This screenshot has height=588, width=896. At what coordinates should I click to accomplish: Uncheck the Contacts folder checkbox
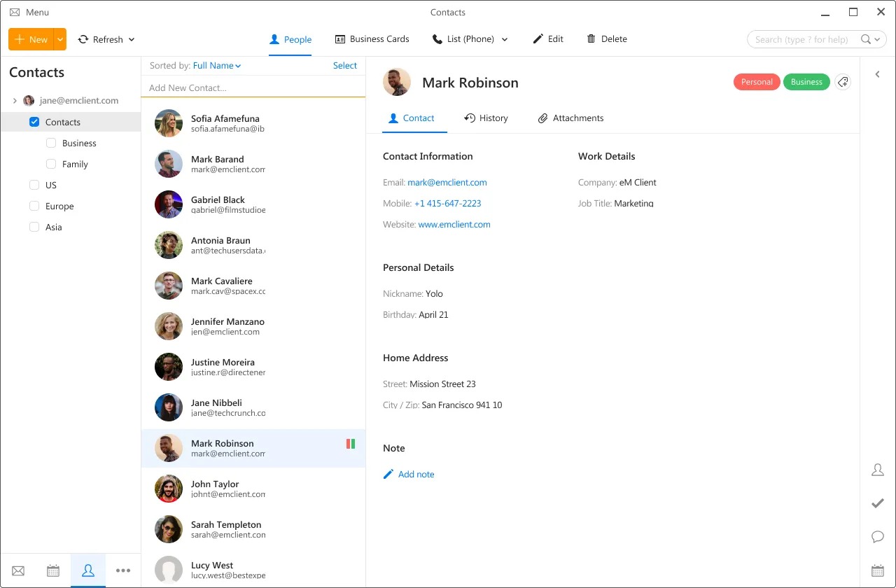click(x=34, y=121)
